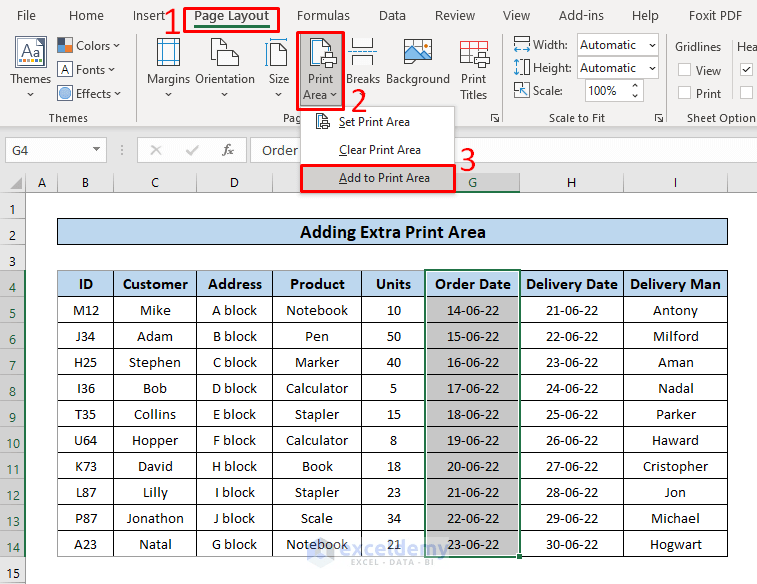Click the Scale 100% input field
The image size is (757, 584).
point(608,91)
